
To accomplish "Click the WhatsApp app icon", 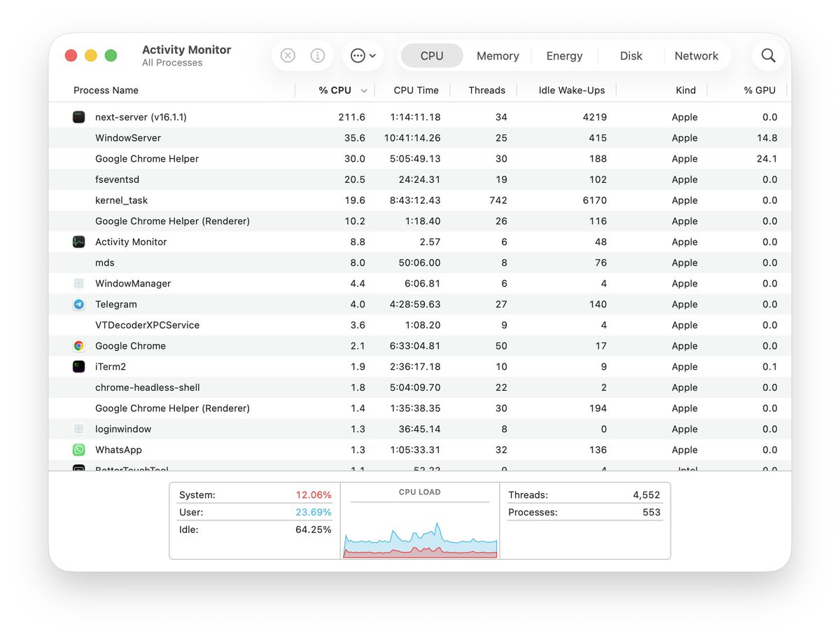I will 79,450.
